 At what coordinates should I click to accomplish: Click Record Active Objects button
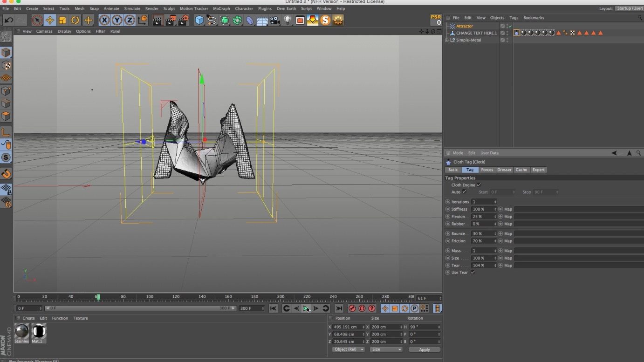[x=352, y=308]
